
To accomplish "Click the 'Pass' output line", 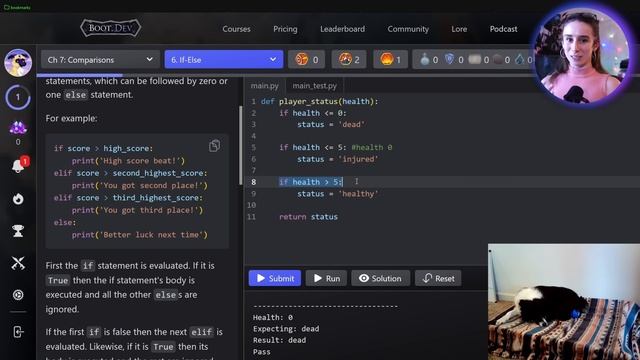I will click(x=262, y=351).
